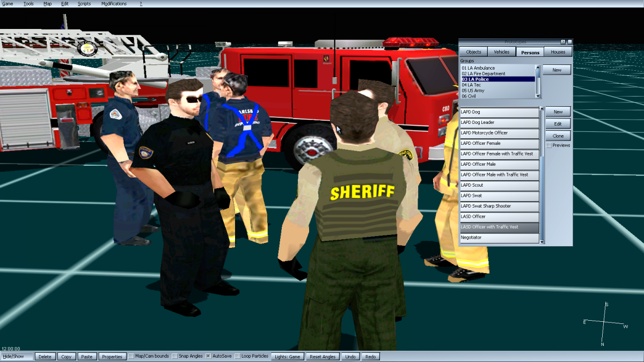Click the prototype list scroll-up arrow
Image resolution: width=644 pixels, height=362 pixels.
click(542, 109)
